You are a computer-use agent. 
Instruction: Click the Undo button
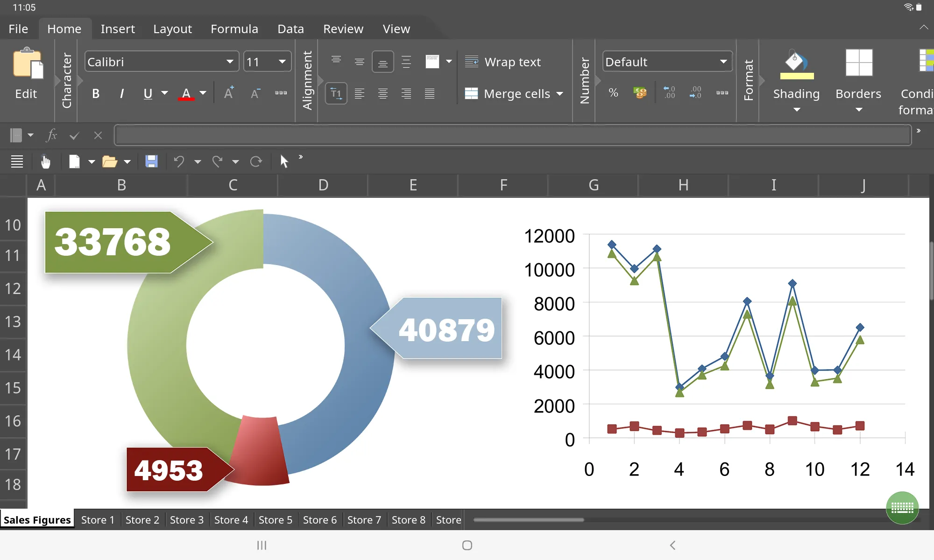pos(176,160)
